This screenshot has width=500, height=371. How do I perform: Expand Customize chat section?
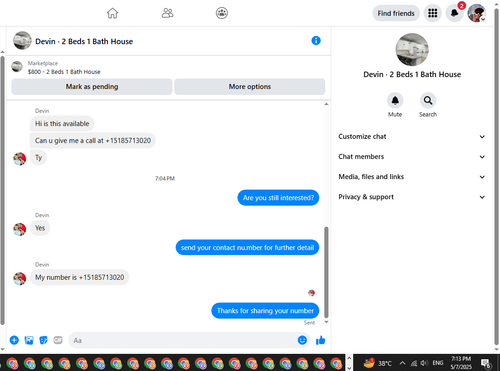click(x=412, y=137)
